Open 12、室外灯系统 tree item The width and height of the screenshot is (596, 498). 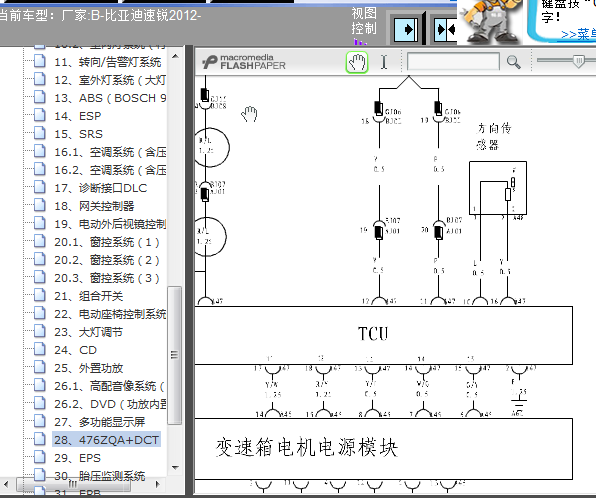(x=110, y=80)
